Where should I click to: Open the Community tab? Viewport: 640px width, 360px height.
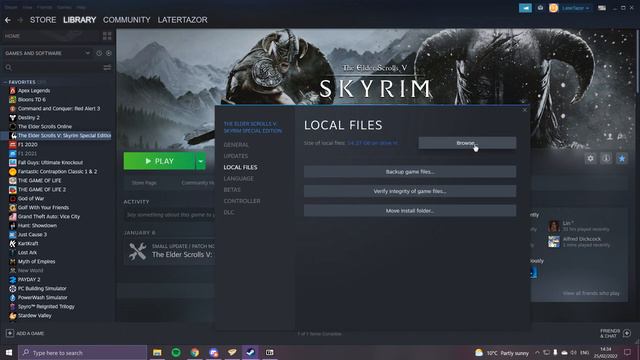(127, 20)
